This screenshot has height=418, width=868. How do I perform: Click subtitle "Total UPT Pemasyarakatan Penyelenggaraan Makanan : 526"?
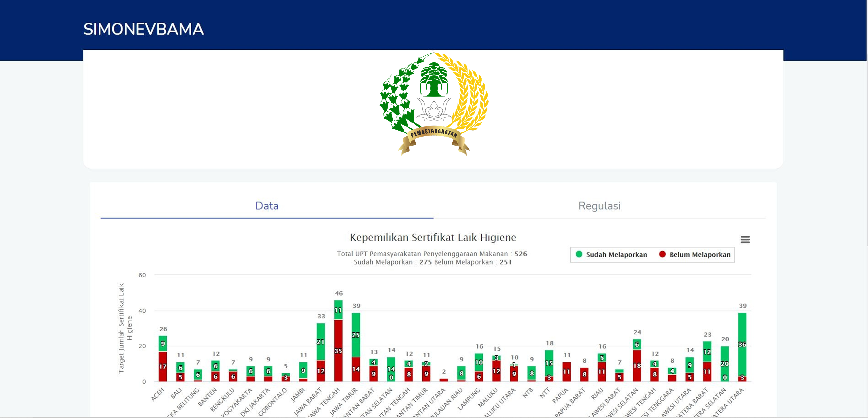pos(432,254)
